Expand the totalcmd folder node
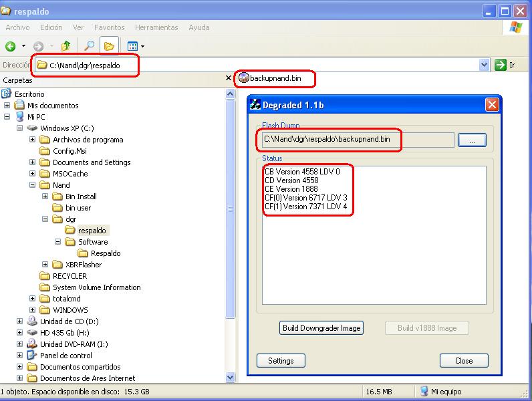The image size is (532, 401). pos(32,299)
